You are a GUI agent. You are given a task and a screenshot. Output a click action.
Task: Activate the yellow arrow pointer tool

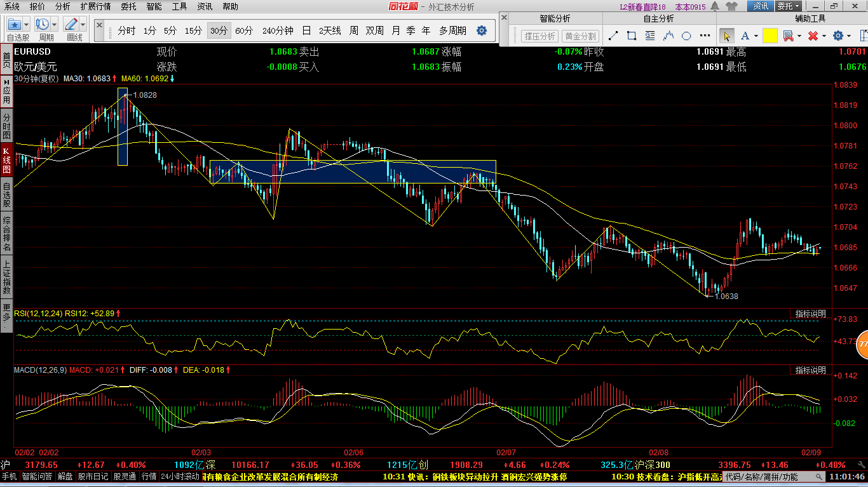tap(727, 36)
